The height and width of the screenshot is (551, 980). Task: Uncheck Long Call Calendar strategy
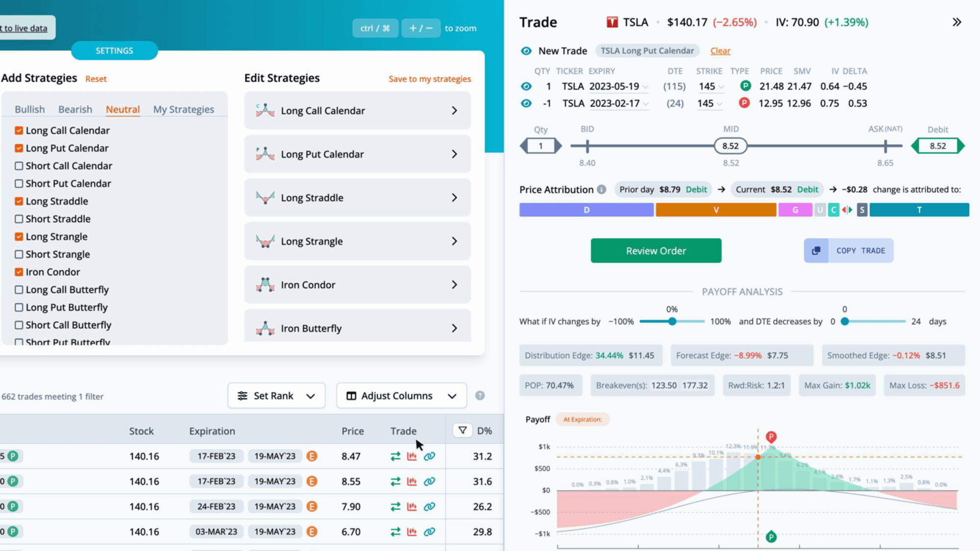pos(19,130)
